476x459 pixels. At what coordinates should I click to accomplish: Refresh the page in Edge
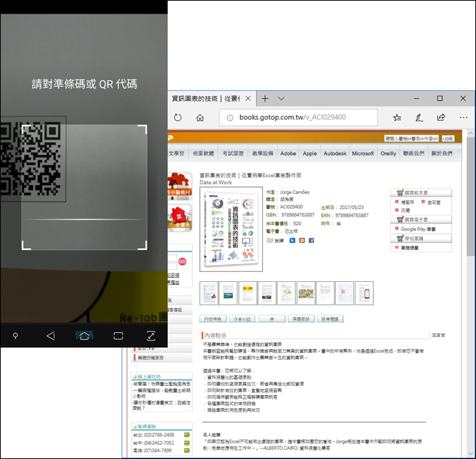[x=178, y=118]
